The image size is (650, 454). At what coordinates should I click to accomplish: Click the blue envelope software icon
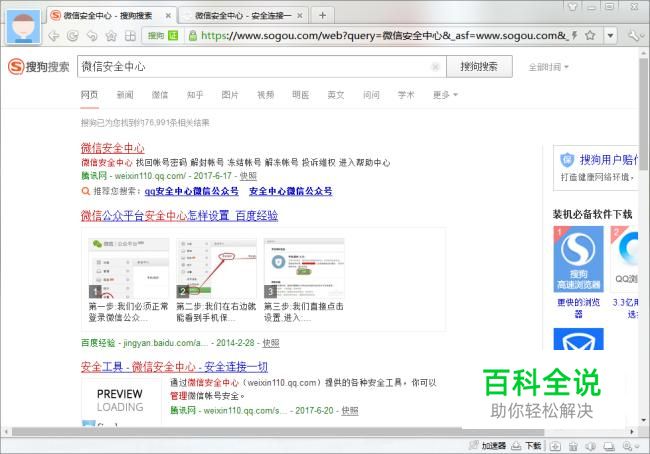pos(578,339)
